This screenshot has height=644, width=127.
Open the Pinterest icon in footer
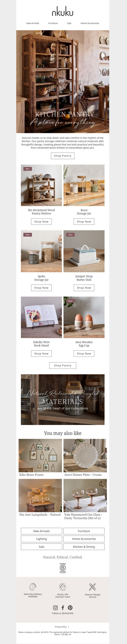(x=70, y=608)
